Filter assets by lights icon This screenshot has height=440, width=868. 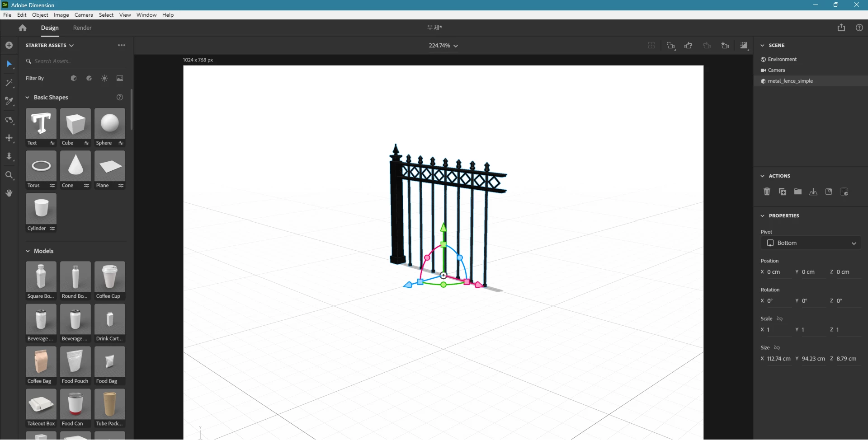click(x=104, y=78)
